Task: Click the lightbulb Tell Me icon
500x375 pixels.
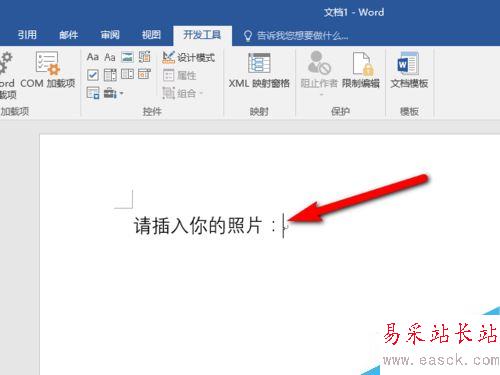Action: (248, 36)
